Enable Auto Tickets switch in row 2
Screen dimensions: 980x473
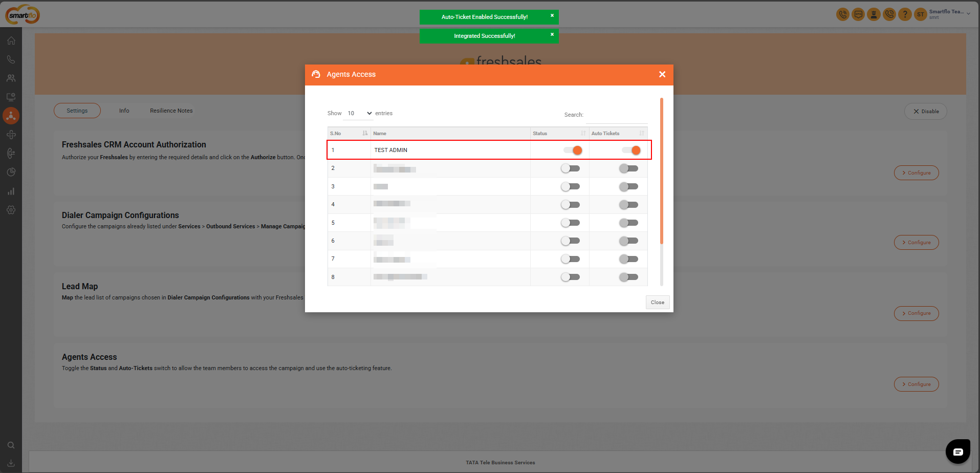(628, 168)
